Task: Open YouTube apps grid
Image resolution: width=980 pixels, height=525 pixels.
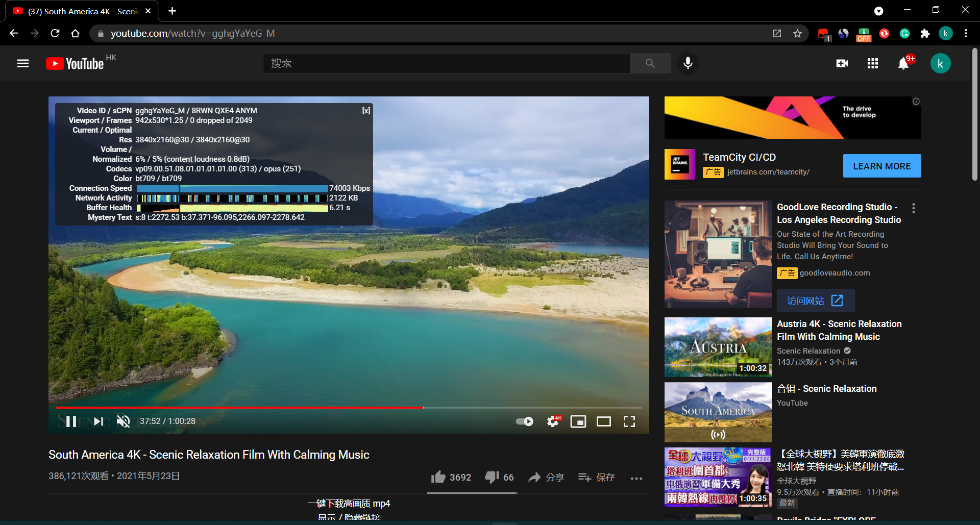Action: pyautogui.click(x=873, y=63)
